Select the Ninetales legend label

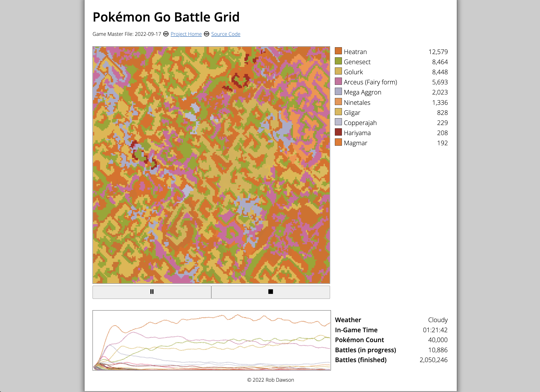tap(357, 102)
